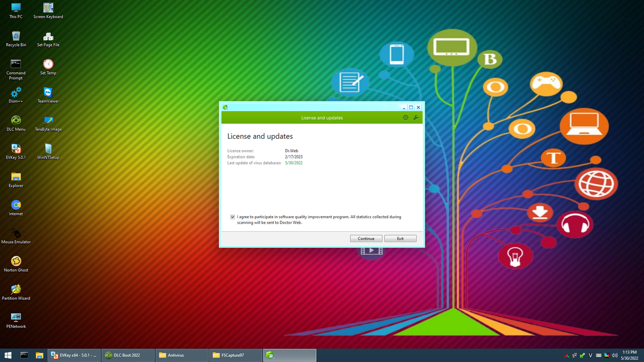Select the Internet desktop icon
Screen dimensions: 644x362
pos(16,208)
